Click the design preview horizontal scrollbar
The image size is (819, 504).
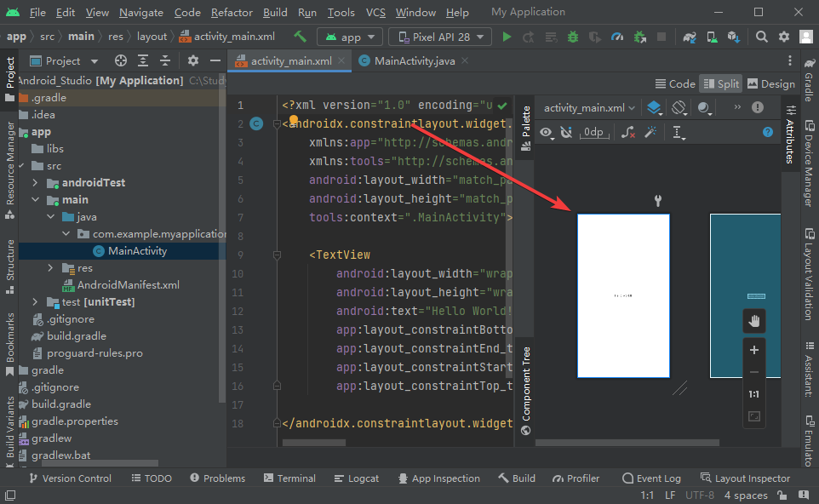click(627, 443)
